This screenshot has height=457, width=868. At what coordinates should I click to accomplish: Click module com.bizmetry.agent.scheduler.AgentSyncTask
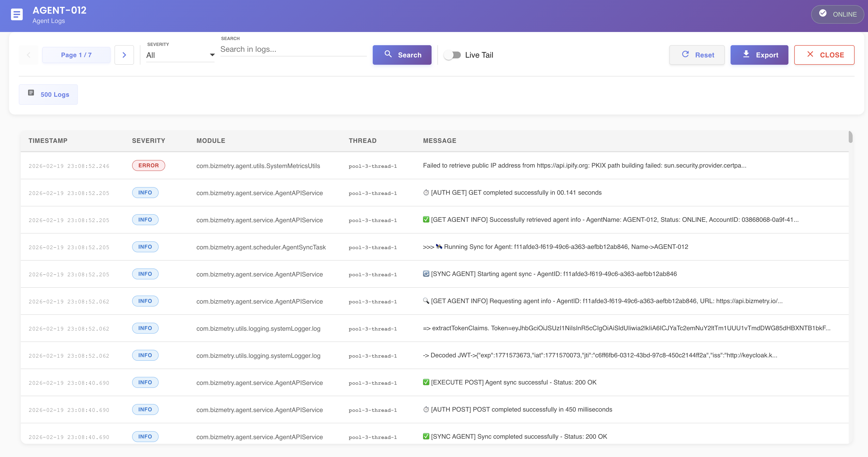tap(261, 247)
